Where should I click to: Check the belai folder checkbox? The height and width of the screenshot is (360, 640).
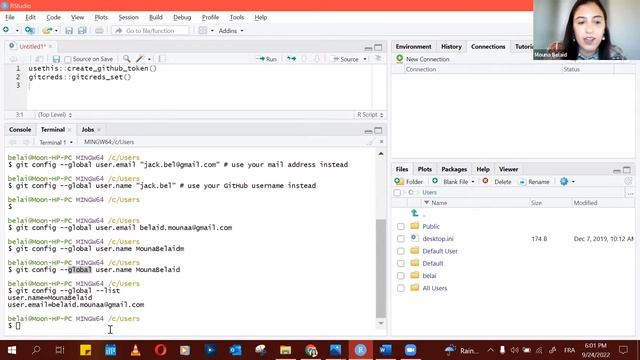pyautogui.click(x=401, y=276)
